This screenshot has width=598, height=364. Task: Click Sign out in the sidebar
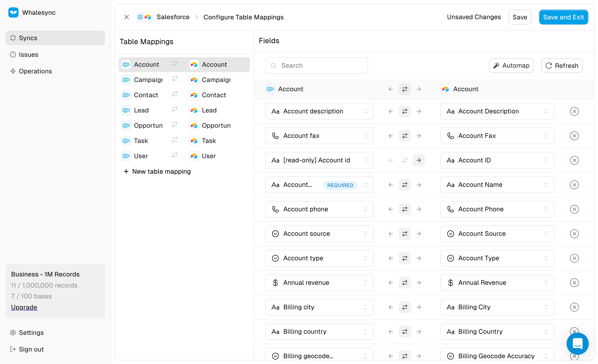click(55, 349)
